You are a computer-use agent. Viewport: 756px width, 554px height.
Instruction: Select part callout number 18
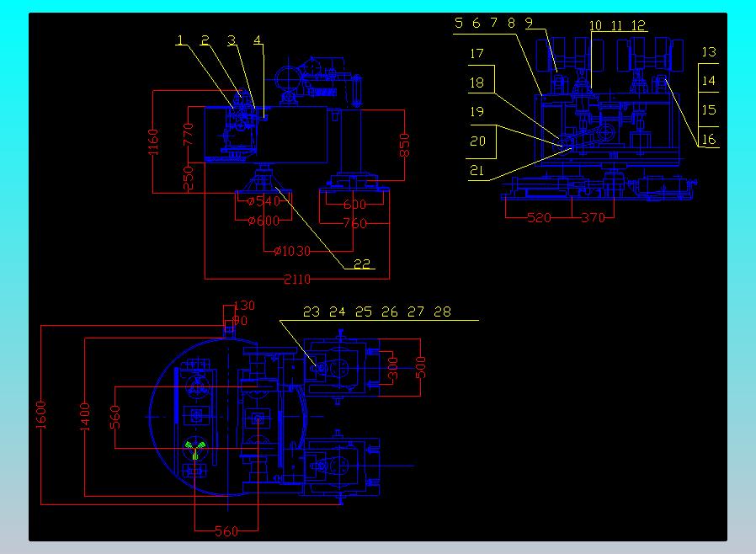click(x=476, y=83)
